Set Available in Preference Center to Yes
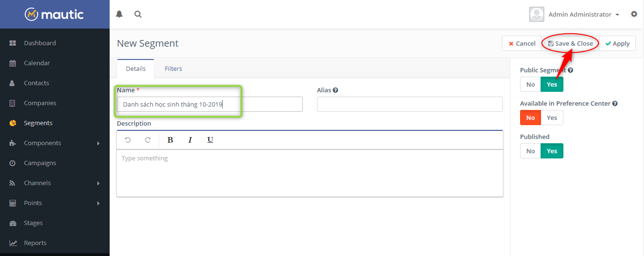 [552, 118]
